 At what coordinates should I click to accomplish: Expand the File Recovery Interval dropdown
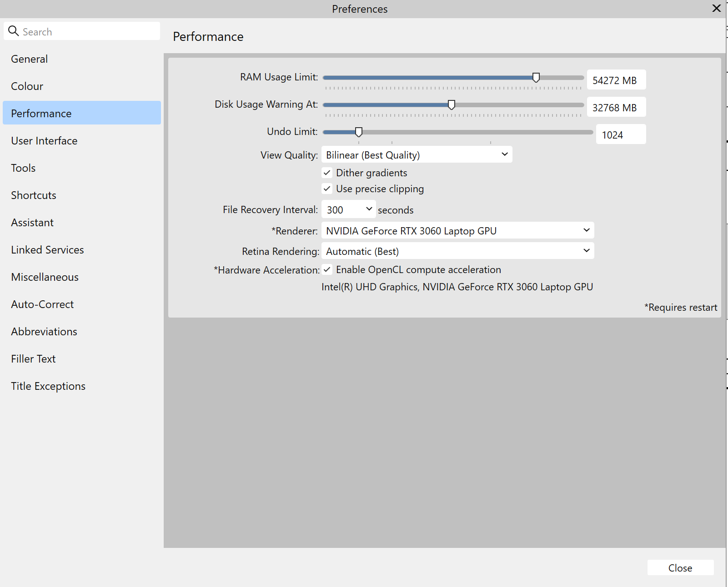pyautogui.click(x=348, y=209)
